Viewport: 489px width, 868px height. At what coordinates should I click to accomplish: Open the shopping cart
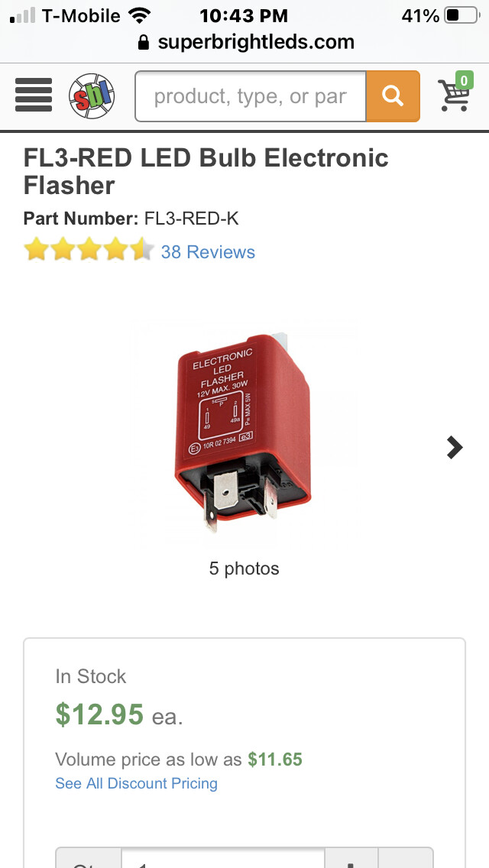click(x=454, y=96)
